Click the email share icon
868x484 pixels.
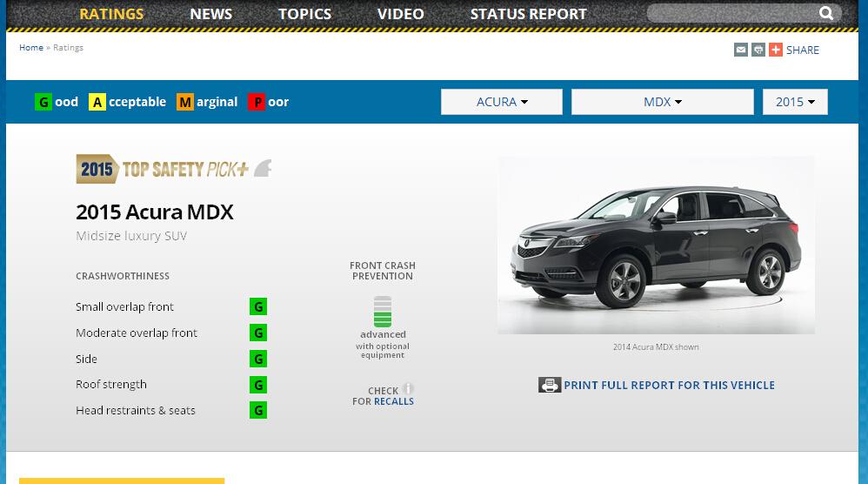741,50
